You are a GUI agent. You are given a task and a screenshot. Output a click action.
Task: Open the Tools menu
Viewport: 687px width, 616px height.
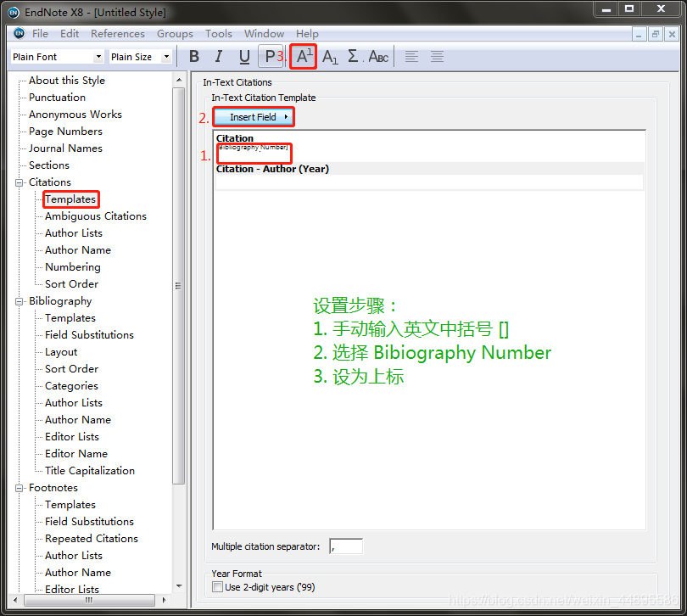[218, 34]
